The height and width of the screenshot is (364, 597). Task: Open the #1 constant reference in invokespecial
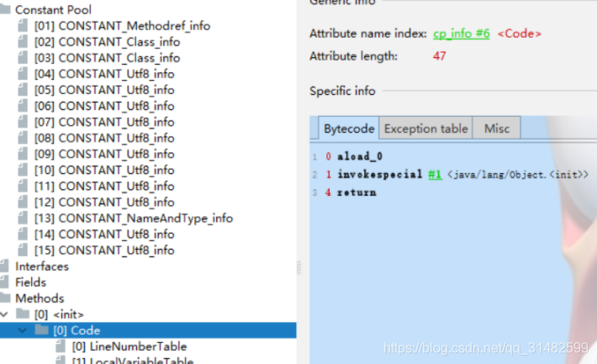(435, 174)
